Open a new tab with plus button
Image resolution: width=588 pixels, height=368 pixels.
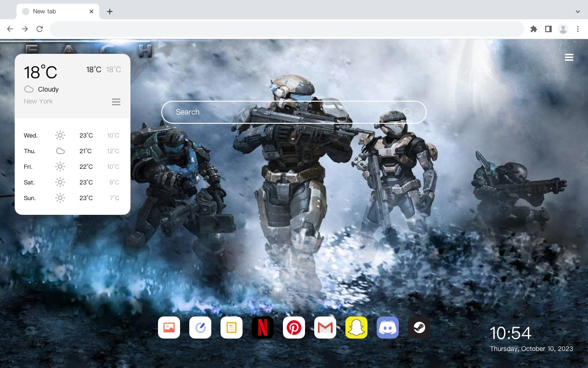109,11
